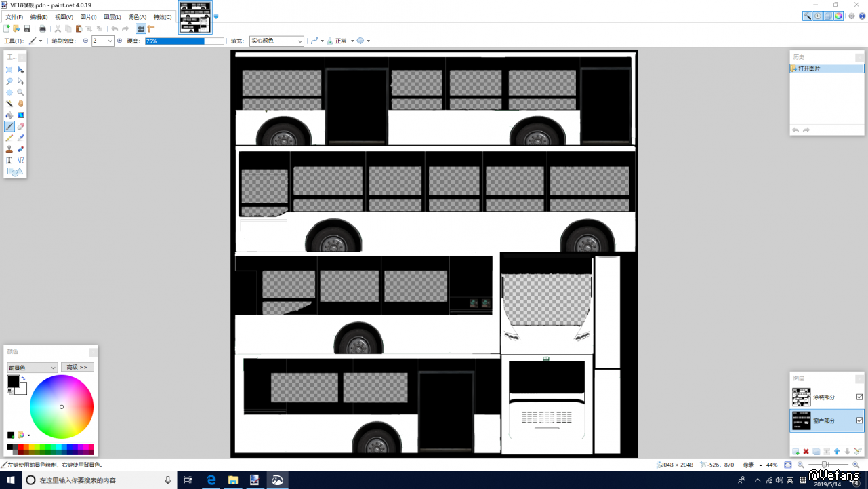Expand the 前景色 color selector dropdown
Image resolution: width=868 pixels, height=489 pixels.
[x=32, y=368]
